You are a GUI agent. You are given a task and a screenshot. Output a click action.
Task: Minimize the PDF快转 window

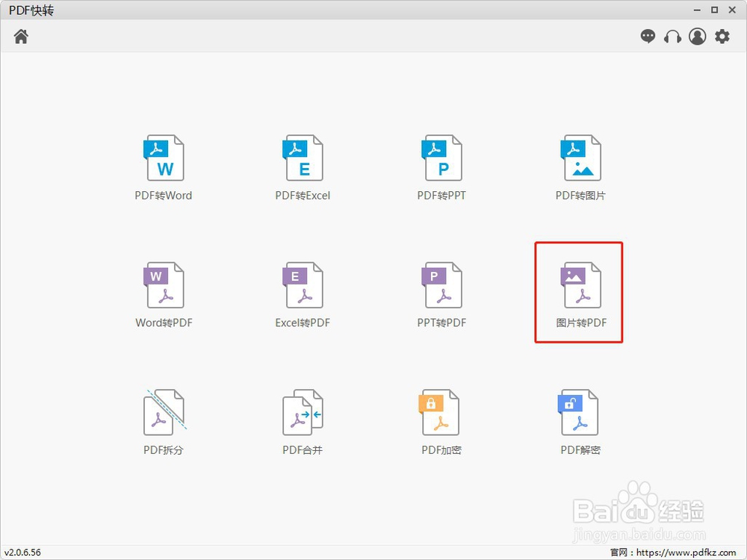coord(697,10)
